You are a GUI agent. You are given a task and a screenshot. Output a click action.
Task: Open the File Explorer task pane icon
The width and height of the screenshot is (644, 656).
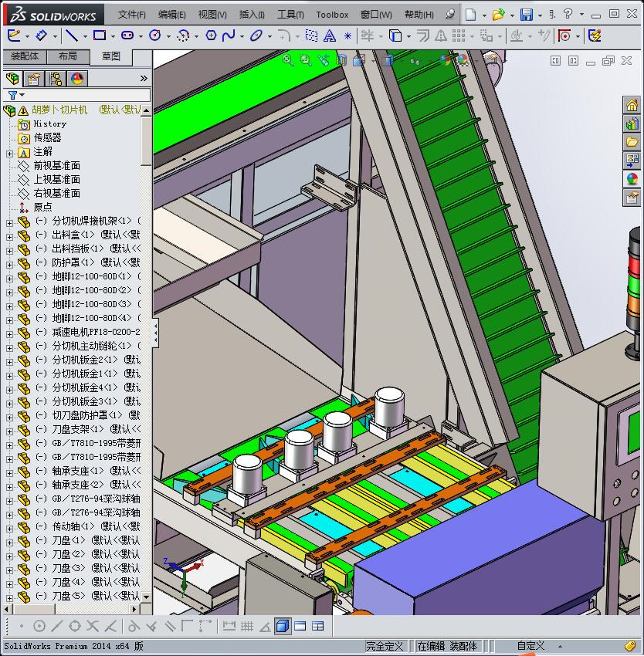coord(632,141)
